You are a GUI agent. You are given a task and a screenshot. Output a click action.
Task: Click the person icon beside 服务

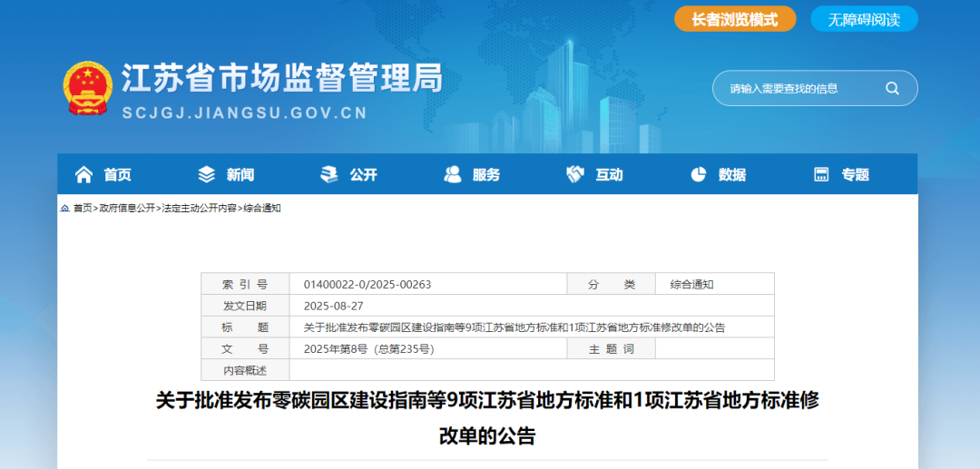pyautogui.click(x=453, y=174)
